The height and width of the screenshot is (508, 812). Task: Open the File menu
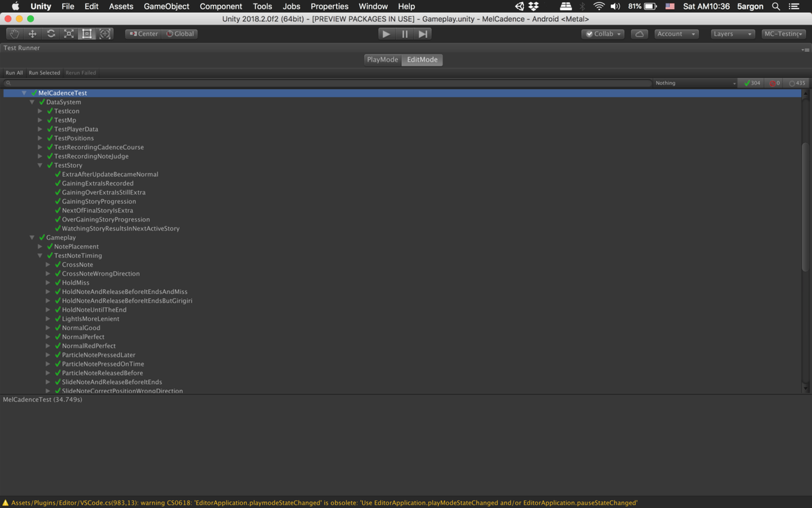(x=68, y=6)
